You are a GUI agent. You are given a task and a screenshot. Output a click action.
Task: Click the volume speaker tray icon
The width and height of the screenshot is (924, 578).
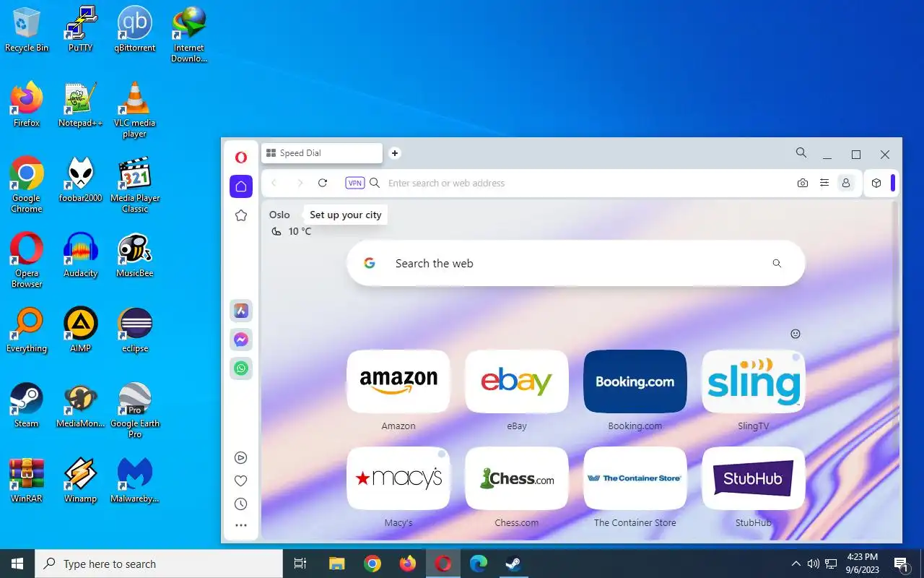coord(814,564)
